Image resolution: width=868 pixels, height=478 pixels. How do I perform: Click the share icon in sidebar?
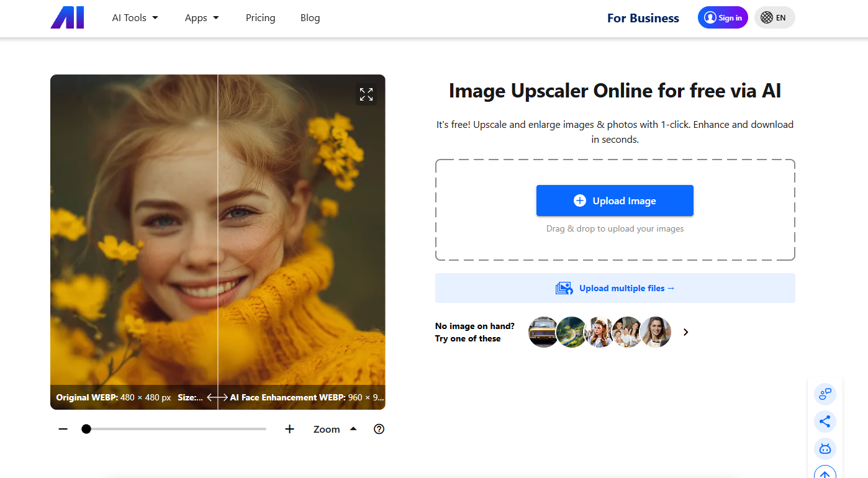point(825,422)
